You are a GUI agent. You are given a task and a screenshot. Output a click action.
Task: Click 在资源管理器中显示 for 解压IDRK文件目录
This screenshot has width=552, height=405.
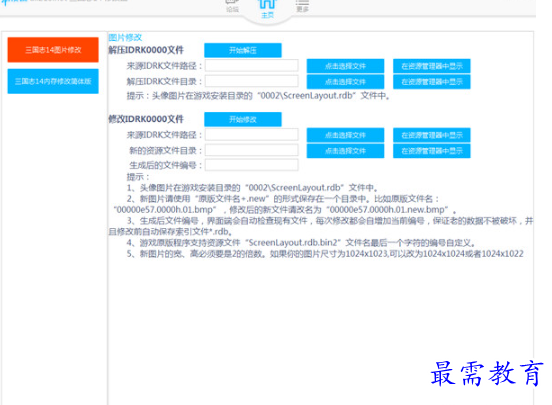(x=432, y=82)
